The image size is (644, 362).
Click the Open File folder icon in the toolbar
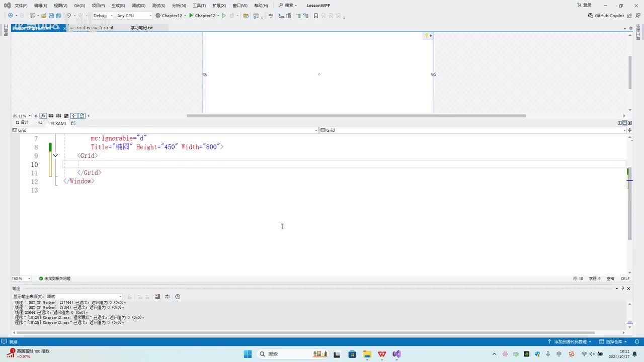[43, 16]
